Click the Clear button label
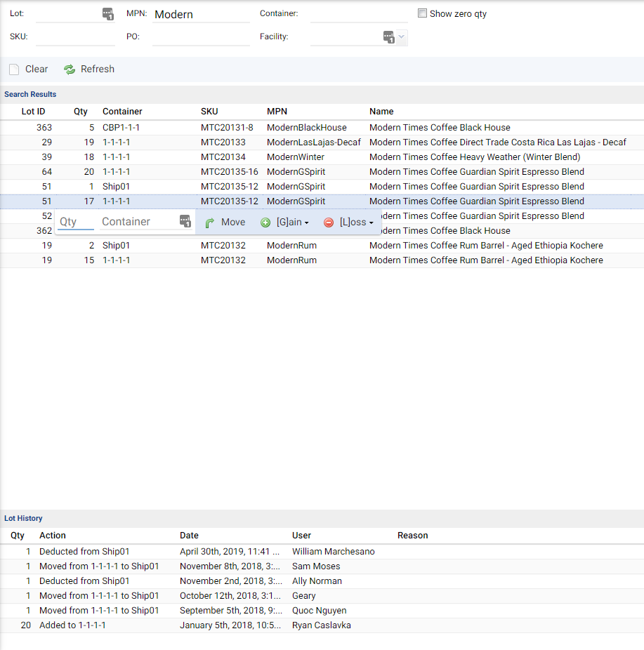 37,69
